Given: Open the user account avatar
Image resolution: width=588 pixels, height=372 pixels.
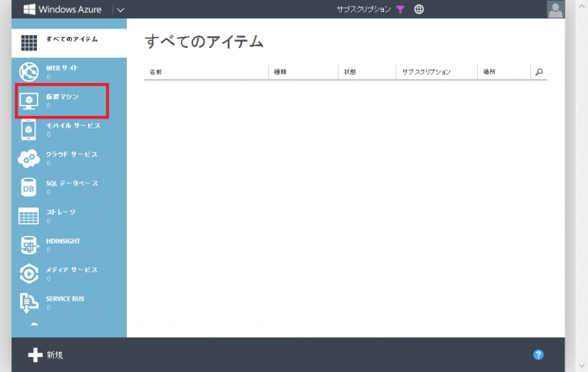Looking at the screenshot, I should 555,9.
